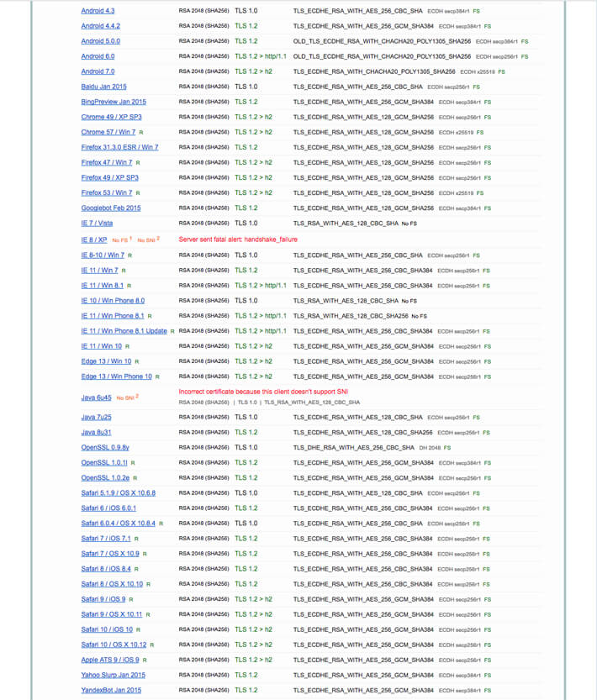The image size is (597, 700).
Task: Open Baidu Jan 2015 client details
Action: pos(103,87)
